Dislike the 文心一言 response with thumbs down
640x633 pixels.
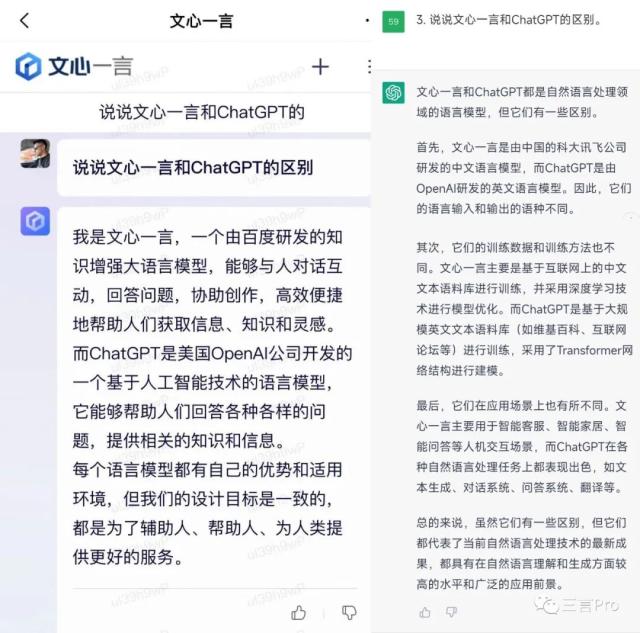pos(349,612)
